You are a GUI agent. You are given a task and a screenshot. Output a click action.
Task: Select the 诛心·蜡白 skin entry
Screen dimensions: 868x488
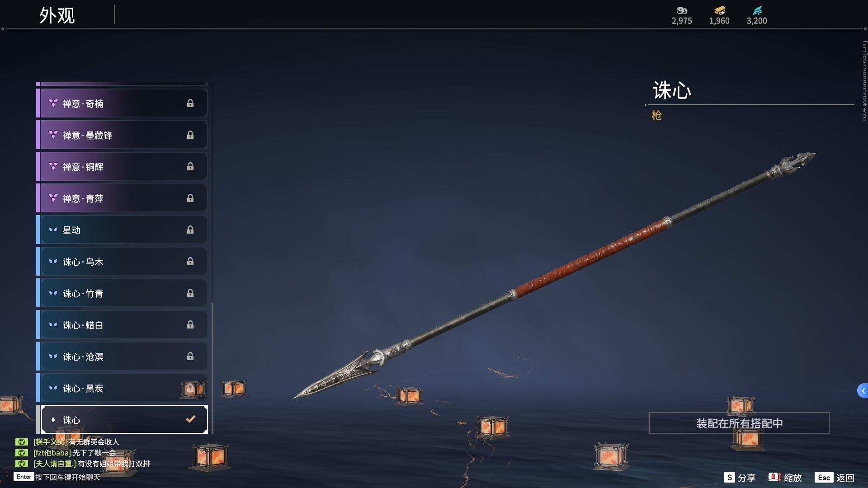(122, 325)
